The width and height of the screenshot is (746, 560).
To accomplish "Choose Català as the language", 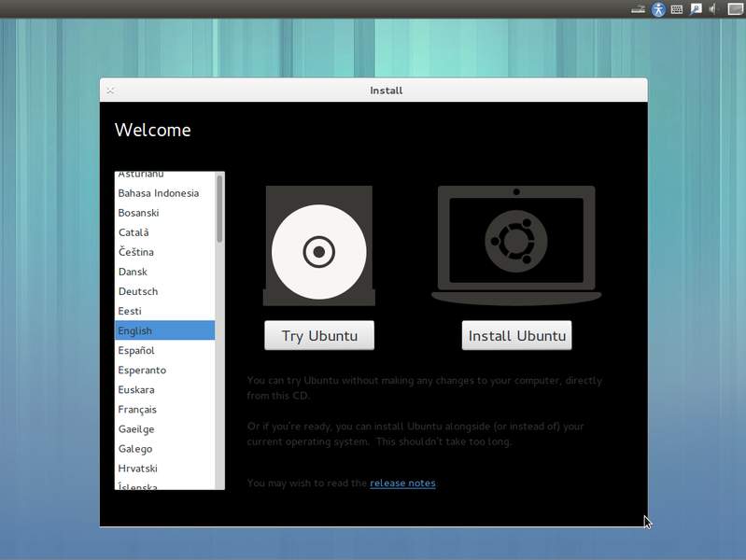I will (164, 232).
